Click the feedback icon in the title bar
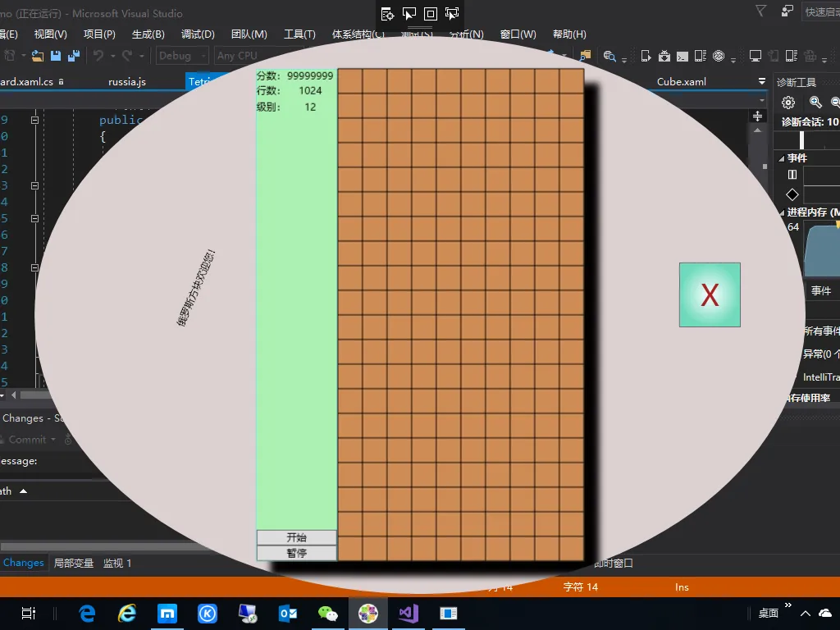Screen dimensions: 840x630 pyautogui.click(x=787, y=11)
